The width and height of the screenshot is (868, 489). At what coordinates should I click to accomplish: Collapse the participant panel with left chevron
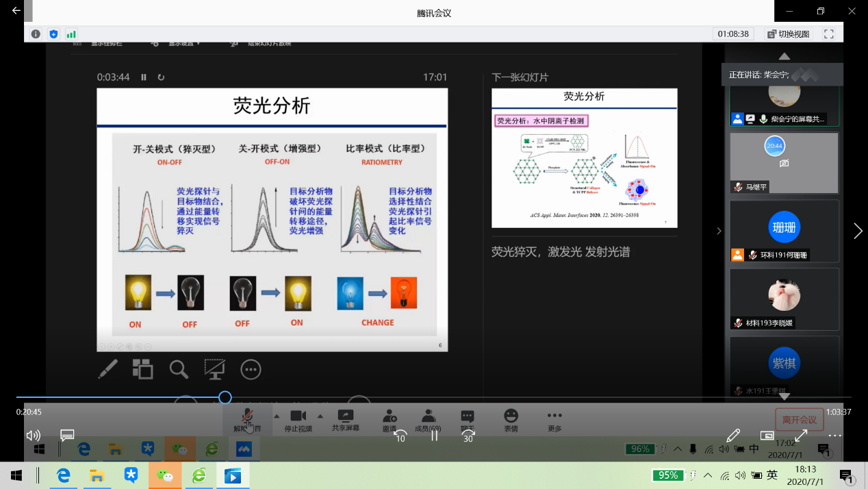719,231
